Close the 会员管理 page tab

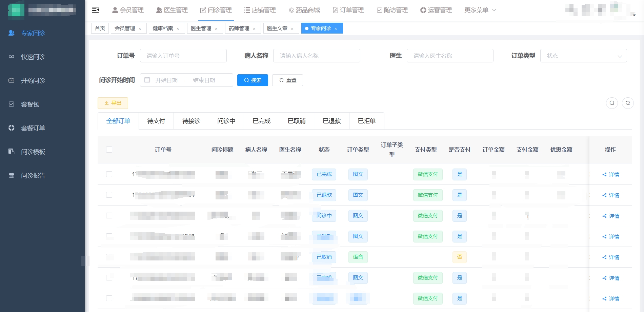tap(140, 29)
